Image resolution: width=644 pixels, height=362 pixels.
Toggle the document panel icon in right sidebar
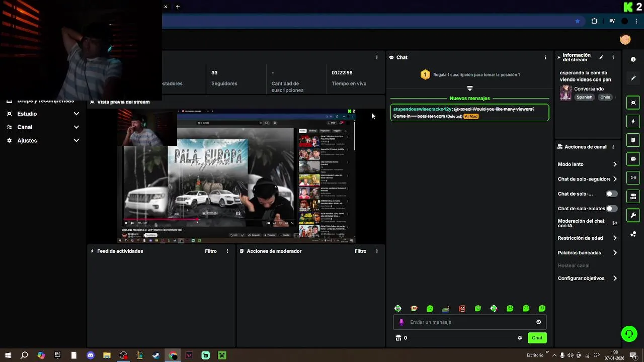pyautogui.click(x=633, y=140)
